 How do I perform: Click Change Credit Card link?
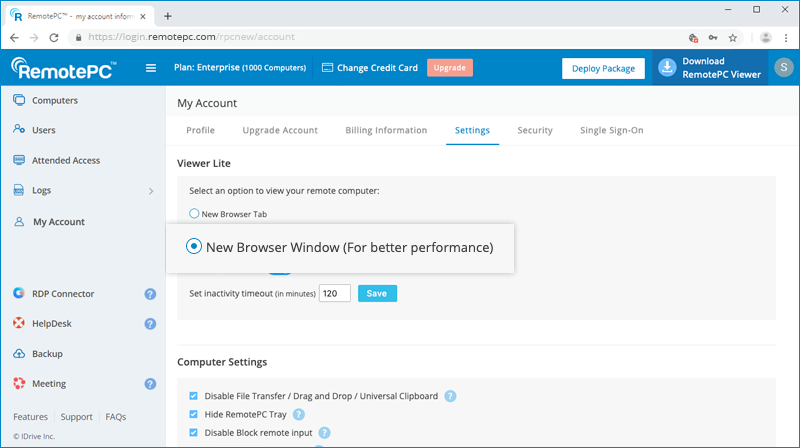377,68
